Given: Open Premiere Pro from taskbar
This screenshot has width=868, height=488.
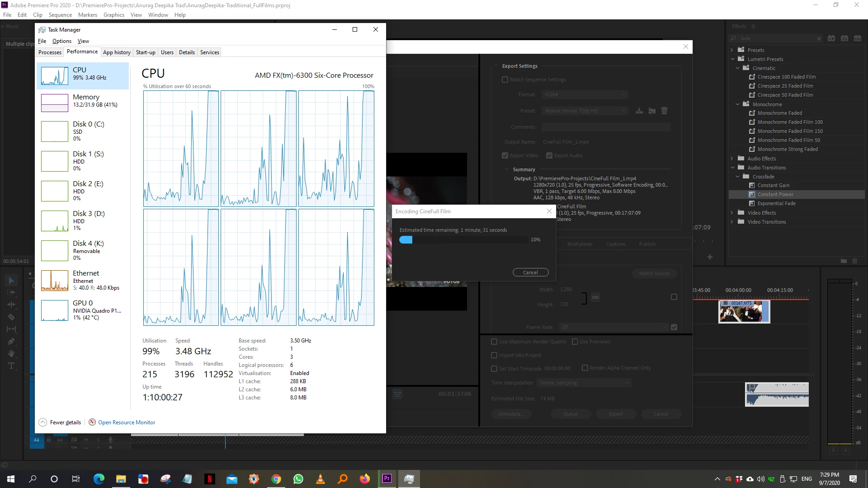Looking at the screenshot, I should point(387,479).
